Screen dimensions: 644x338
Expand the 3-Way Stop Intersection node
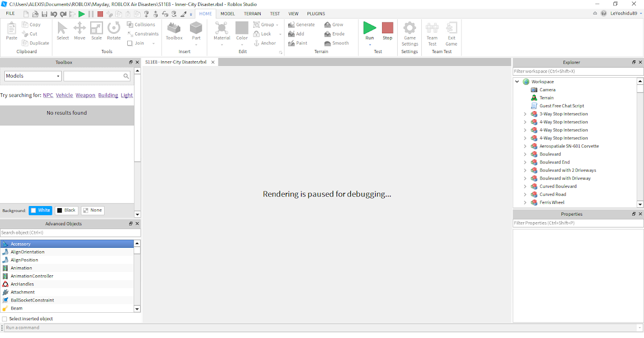[525, 114]
